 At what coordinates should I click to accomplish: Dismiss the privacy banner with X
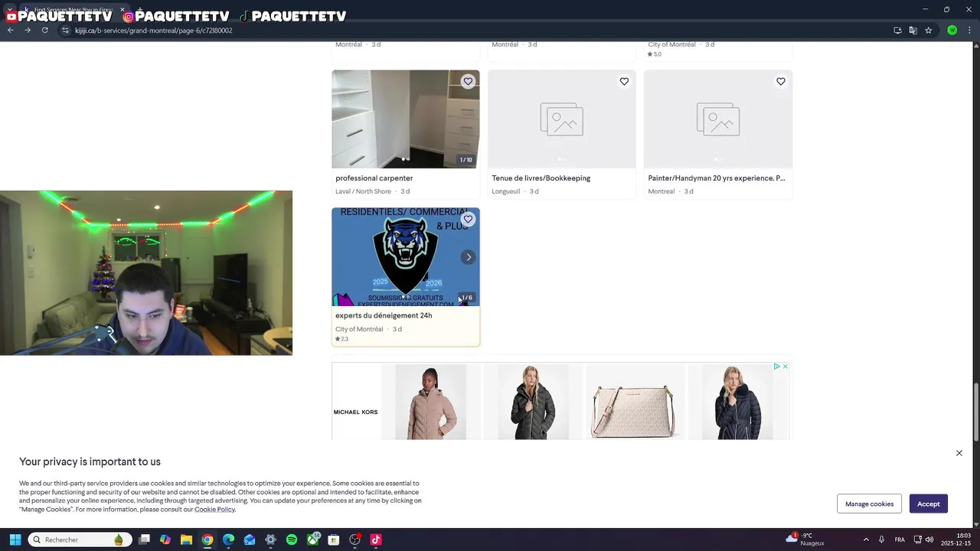pos(959,453)
